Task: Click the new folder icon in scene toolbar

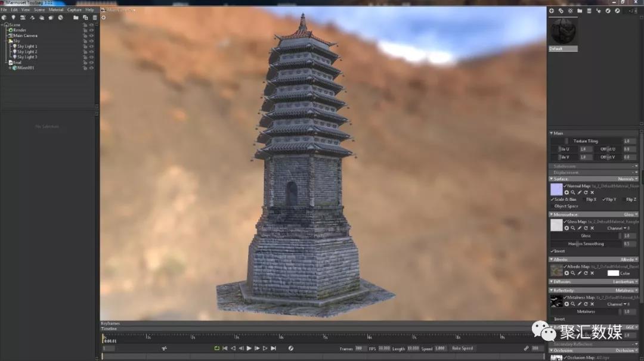Action: (x=76, y=17)
